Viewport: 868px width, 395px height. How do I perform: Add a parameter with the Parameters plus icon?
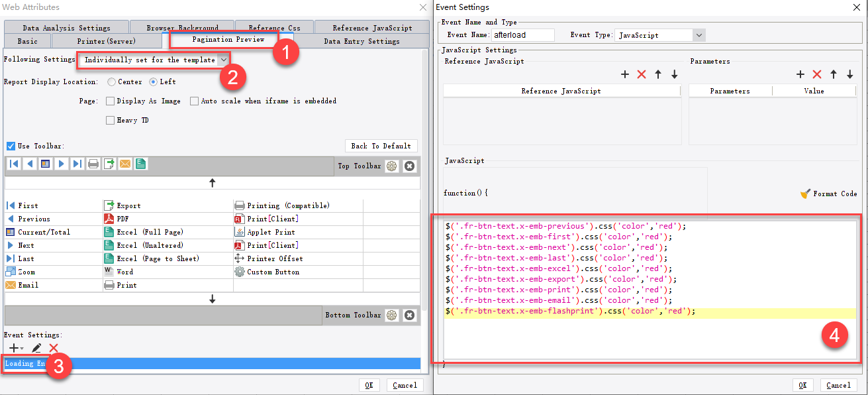(800, 74)
